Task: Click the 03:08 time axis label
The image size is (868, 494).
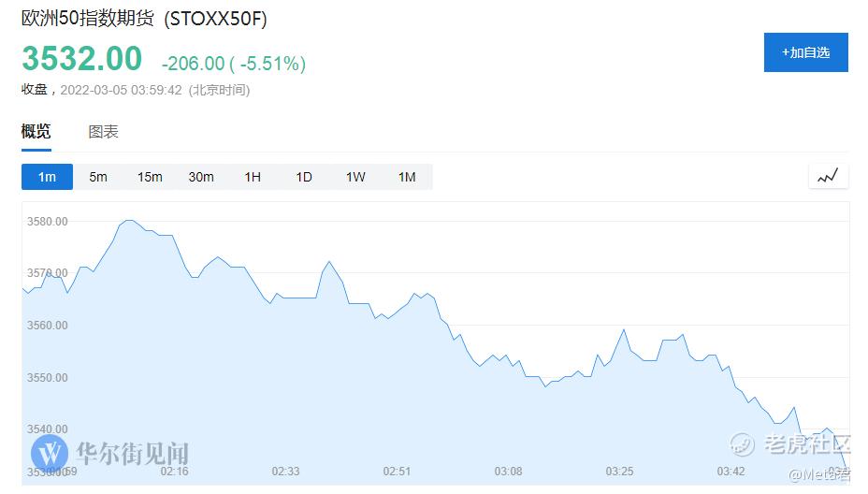Action: tap(509, 471)
